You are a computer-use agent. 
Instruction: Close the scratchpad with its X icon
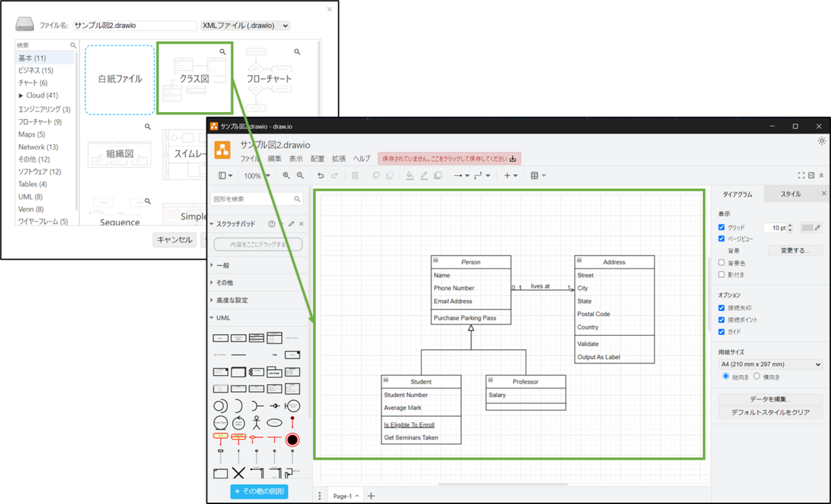(301, 224)
